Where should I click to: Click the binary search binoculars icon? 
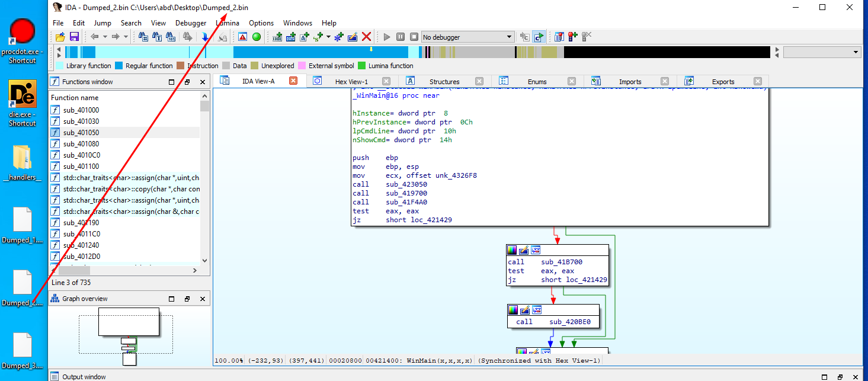[171, 37]
